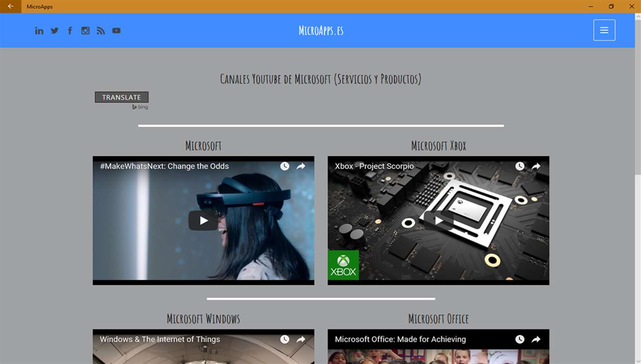Viewport: 641px width, 364px height.
Task: Open Xbox - Project Scorpio video title
Action: click(x=374, y=166)
